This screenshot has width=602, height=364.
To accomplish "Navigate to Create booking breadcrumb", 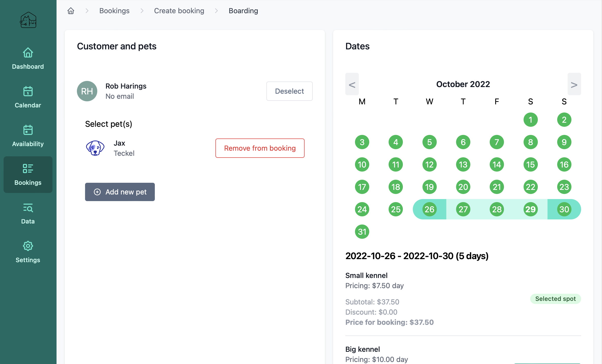I will point(179,11).
